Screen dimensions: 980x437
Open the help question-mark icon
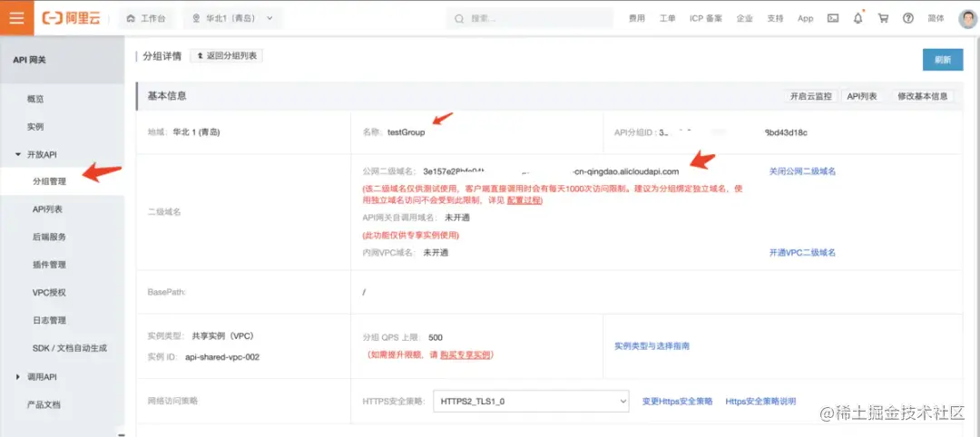[908, 18]
